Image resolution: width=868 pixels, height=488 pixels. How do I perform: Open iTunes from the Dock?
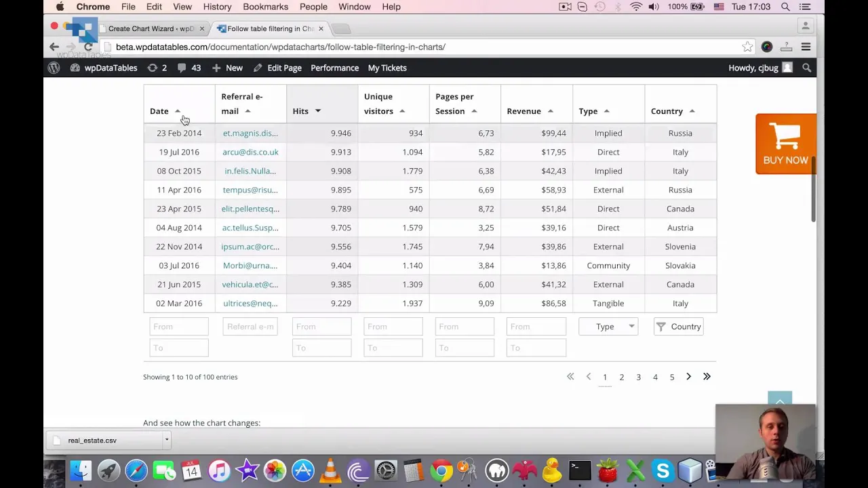coord(220,470)
